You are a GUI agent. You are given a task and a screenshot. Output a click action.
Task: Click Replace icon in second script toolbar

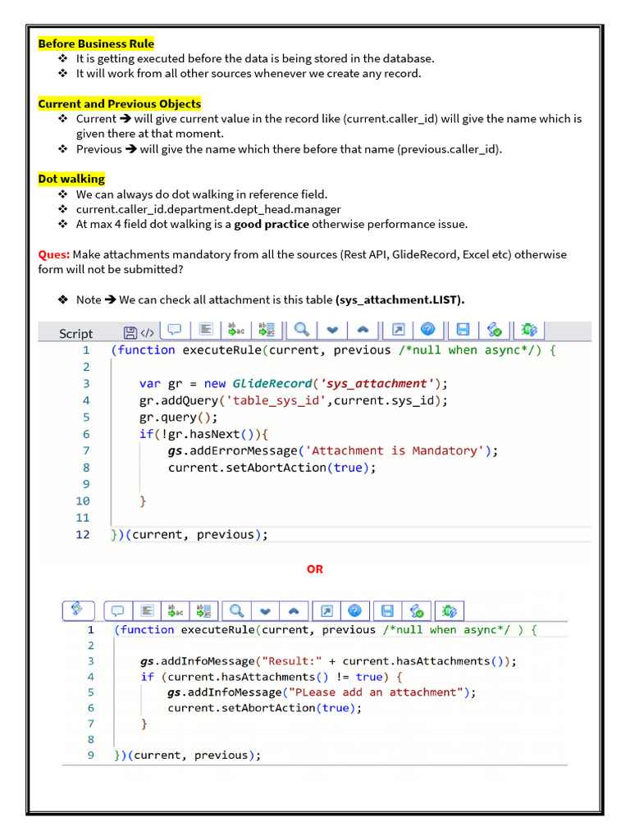[176, 610]
